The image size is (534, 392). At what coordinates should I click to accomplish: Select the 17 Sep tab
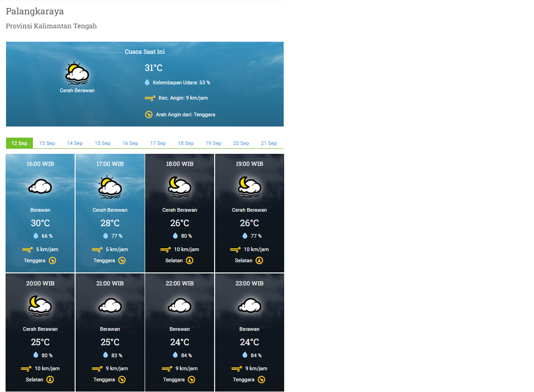(158, 143)
